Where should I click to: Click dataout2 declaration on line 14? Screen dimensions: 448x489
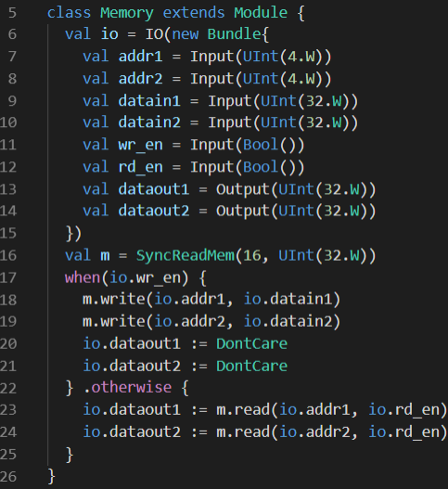[x=154, y=212]
